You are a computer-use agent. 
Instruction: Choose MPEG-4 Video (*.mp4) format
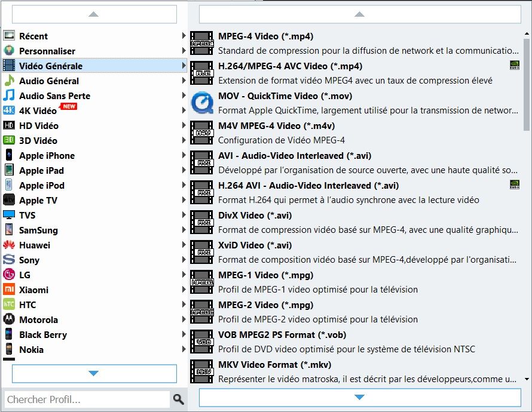(x=355, y=43)
